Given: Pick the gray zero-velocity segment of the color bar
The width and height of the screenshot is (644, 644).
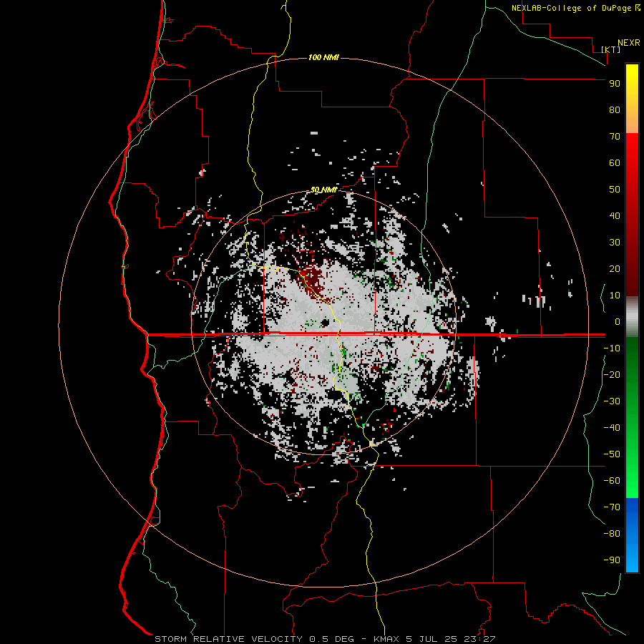Looking at the screenshot, I should (x=632, y=317).
